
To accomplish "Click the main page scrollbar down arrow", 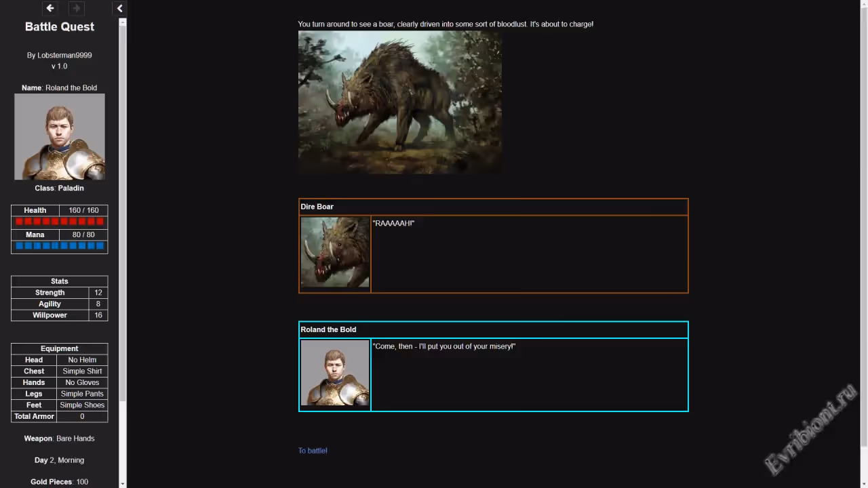I will click(863, 483).
